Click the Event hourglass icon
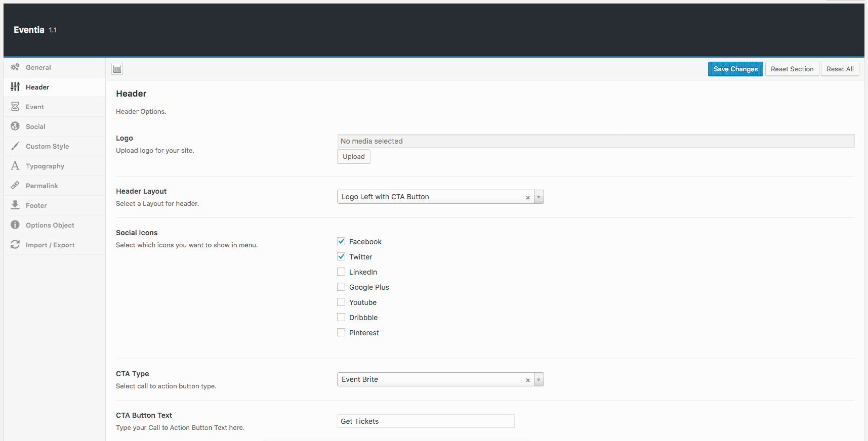Screen dimensions: 868x441 point(15,107)
